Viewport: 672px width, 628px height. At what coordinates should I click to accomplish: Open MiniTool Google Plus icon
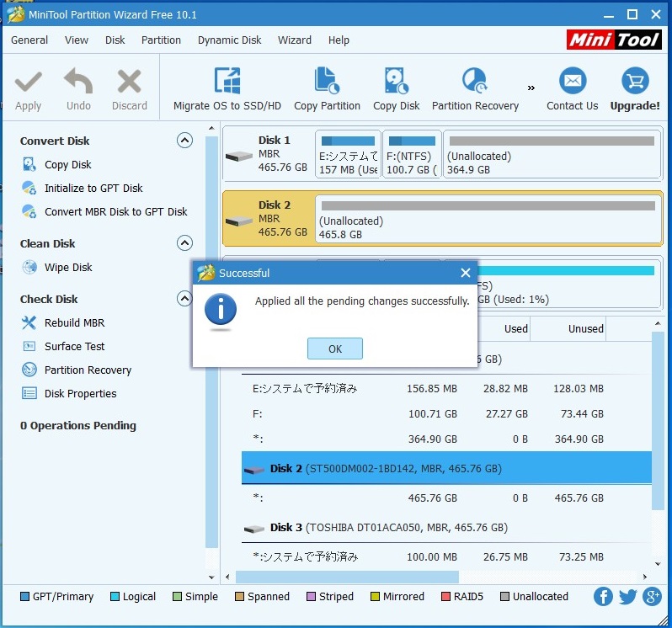[x=653, y=597]
